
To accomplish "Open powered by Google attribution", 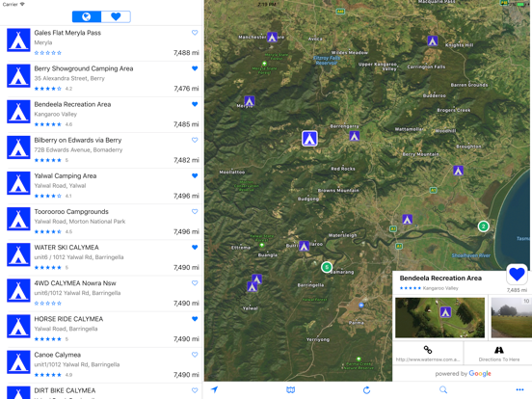I will [463, 374].
